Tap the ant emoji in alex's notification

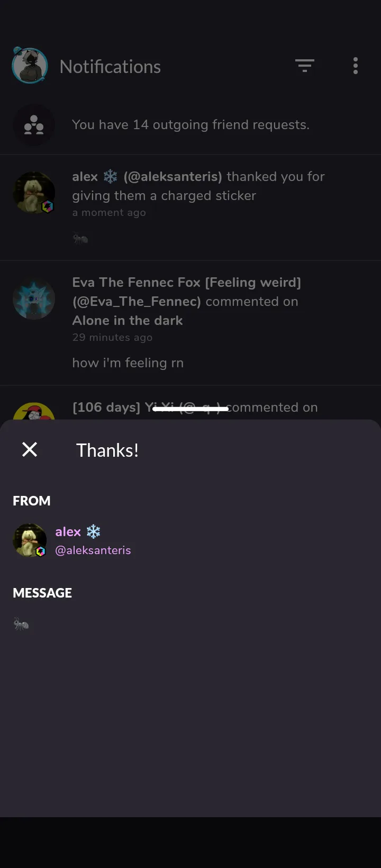coord(80,239)
